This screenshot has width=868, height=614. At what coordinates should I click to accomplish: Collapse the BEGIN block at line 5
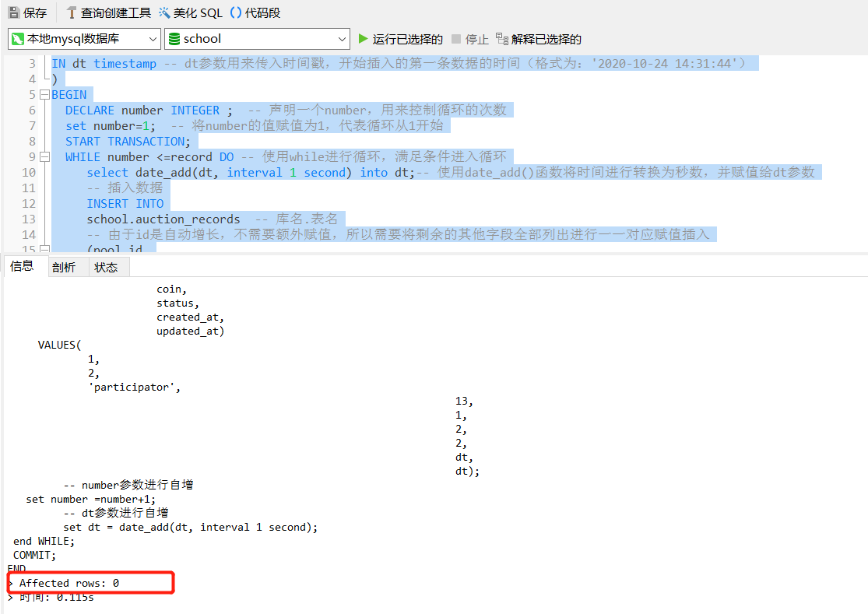(x=45, y=95)
